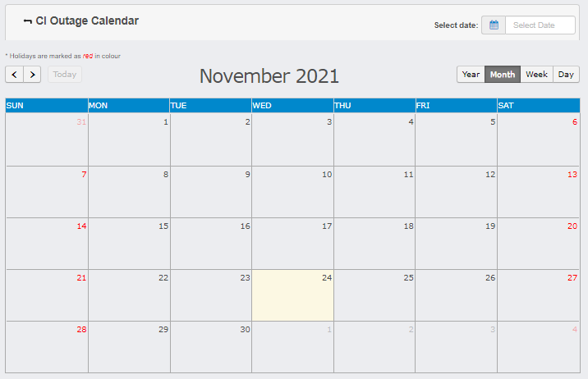
Task: Open Sunday November 14 date cell
Action: click(47, 244)
